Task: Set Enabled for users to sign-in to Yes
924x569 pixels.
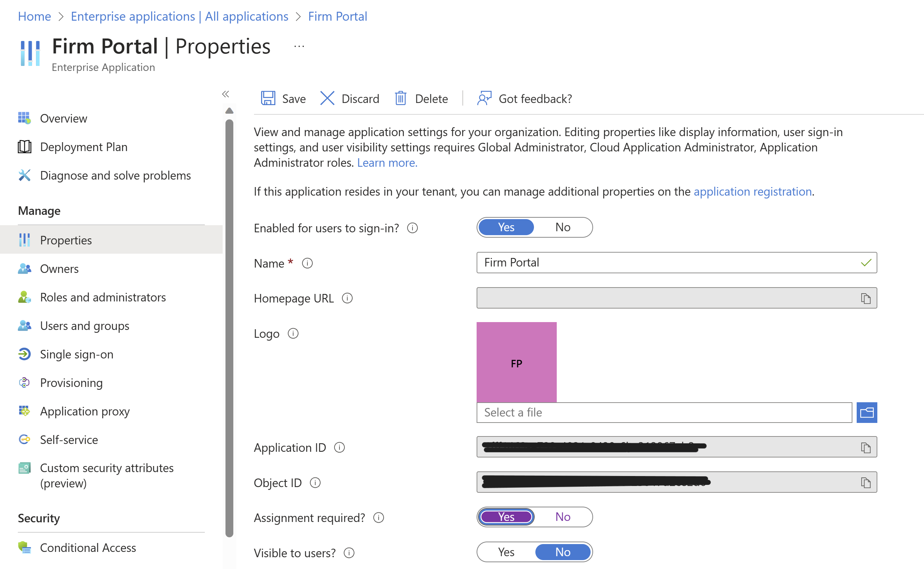Action: [506, 227]
